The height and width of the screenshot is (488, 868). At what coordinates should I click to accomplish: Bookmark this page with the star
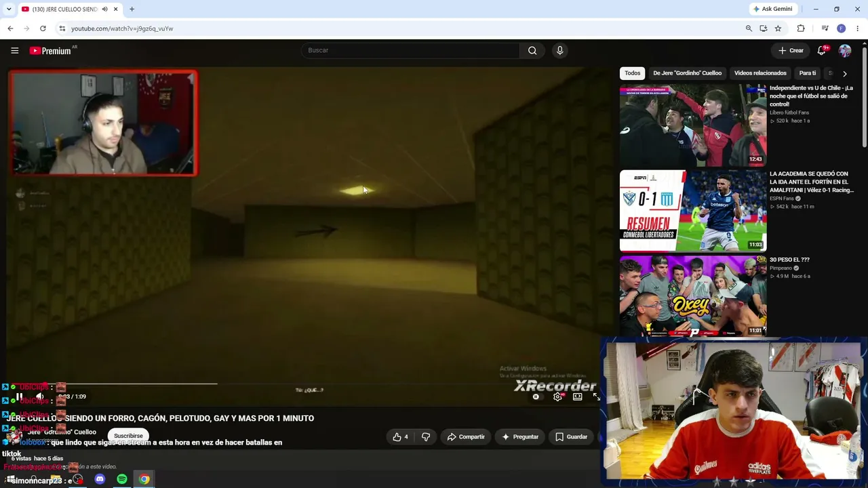coord(778,28)
